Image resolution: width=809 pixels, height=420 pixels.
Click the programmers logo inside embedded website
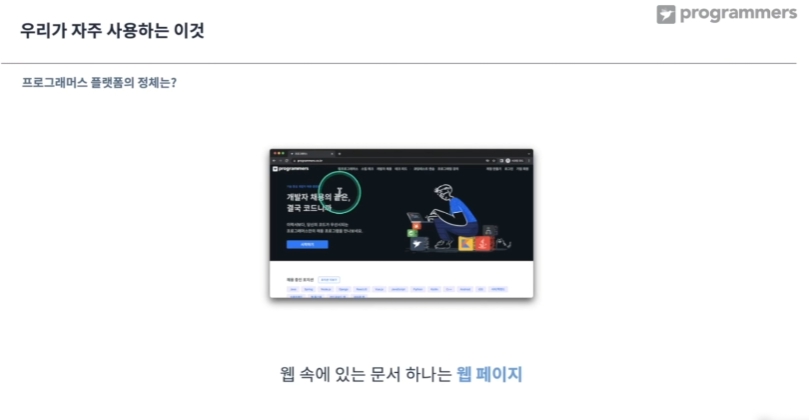tap(291, 169)
